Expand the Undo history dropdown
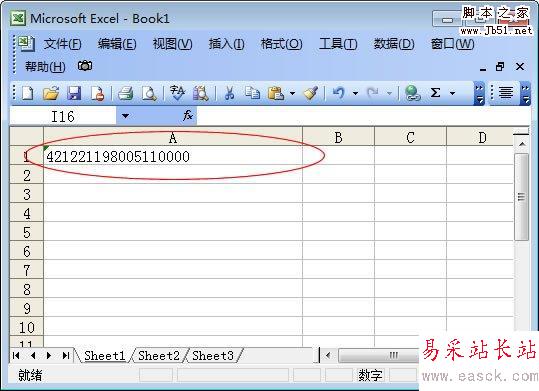 355,93
